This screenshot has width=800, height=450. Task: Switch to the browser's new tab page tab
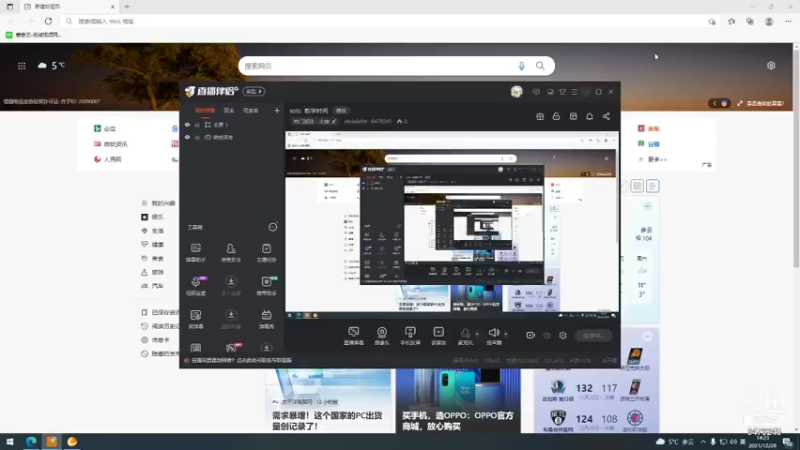pos(69,7)
